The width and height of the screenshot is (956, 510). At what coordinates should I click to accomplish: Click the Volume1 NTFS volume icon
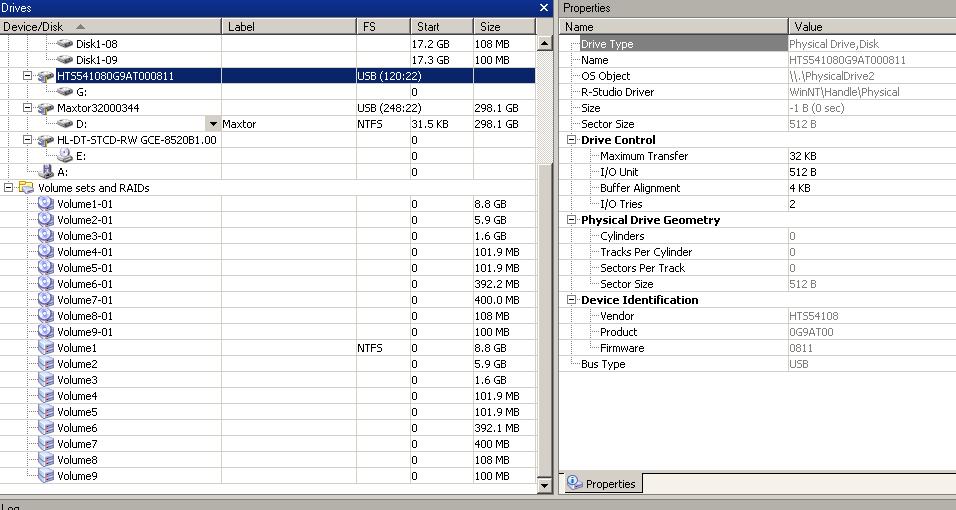click(x=46, y=348)
